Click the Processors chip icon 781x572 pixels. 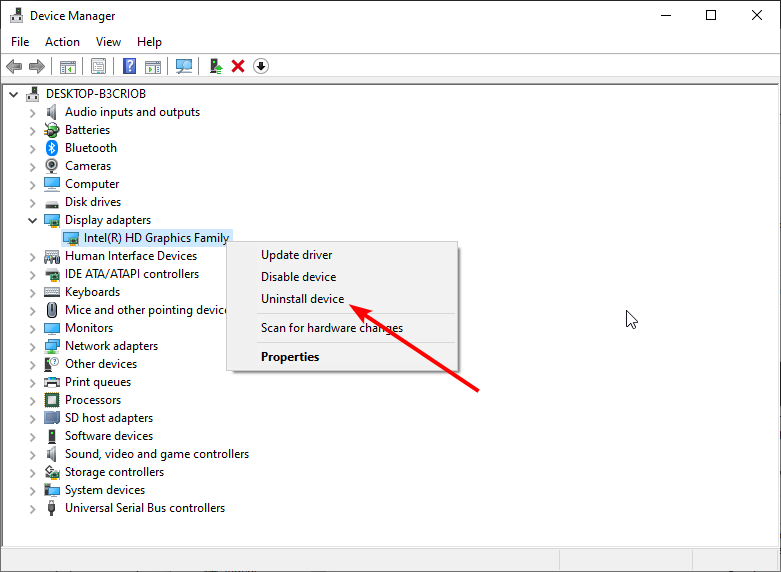pos(52,400)
